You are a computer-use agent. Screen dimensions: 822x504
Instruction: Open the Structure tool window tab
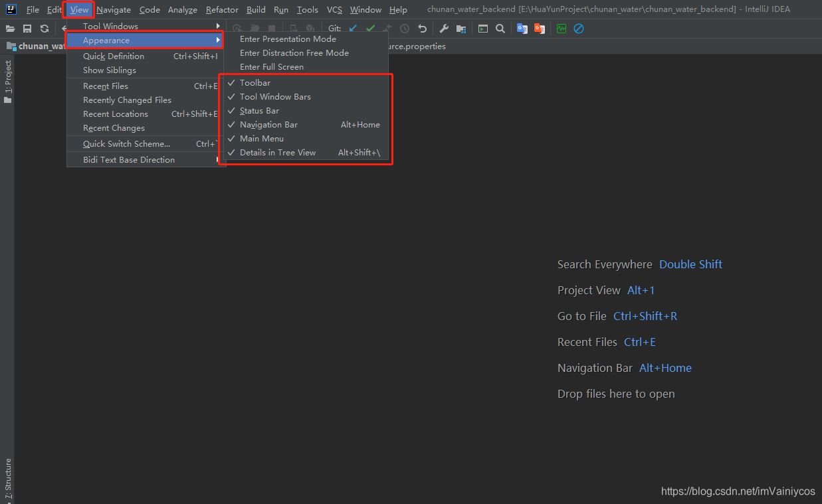point(7,479)
